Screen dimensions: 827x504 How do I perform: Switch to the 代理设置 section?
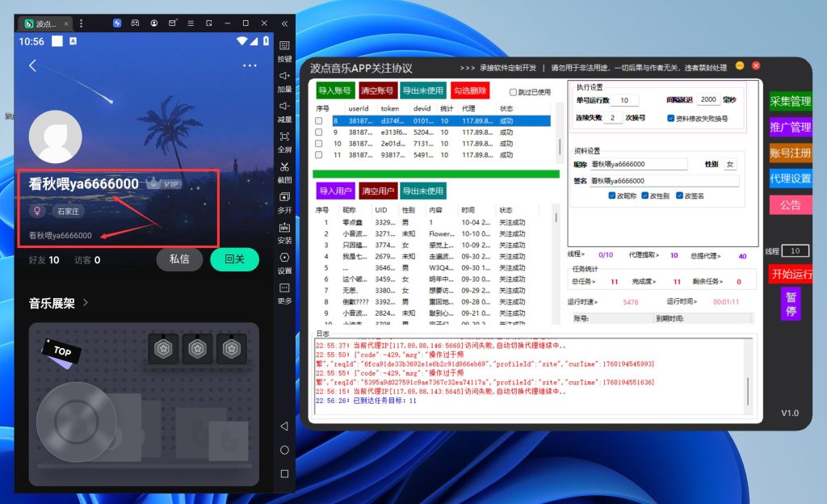coord(790,178)
